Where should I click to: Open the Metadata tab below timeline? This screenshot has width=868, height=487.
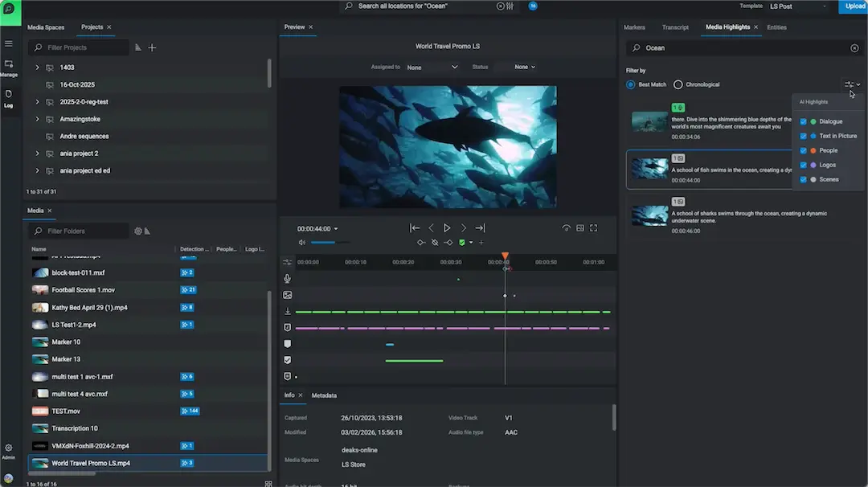coord(324,395)
